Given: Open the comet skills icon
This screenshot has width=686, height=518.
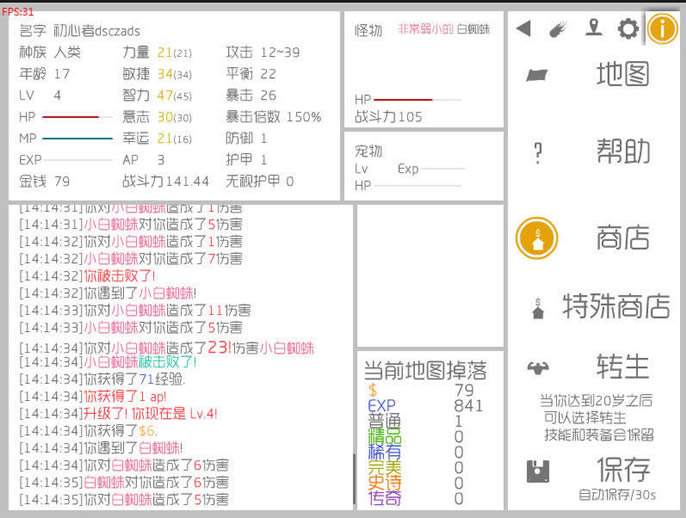Looking at the screenshot, I should point(558,29).
